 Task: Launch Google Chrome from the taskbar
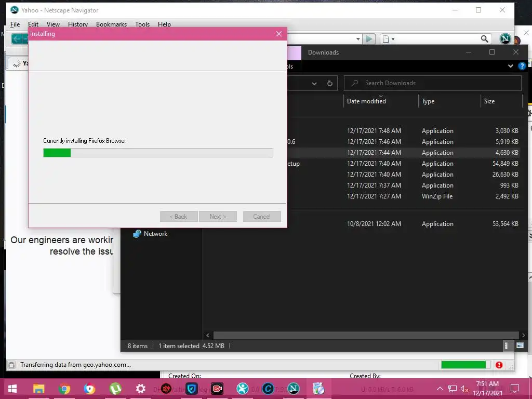click(64, 389)
